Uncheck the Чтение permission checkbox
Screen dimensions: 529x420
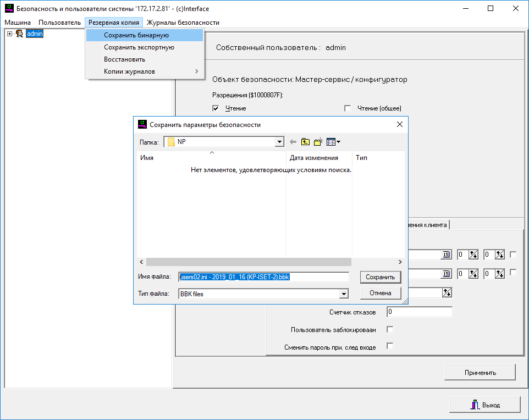216,108
